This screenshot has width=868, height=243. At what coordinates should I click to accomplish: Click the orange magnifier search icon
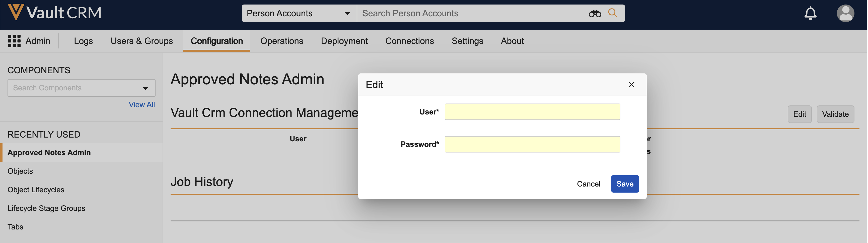click(612, 13)
